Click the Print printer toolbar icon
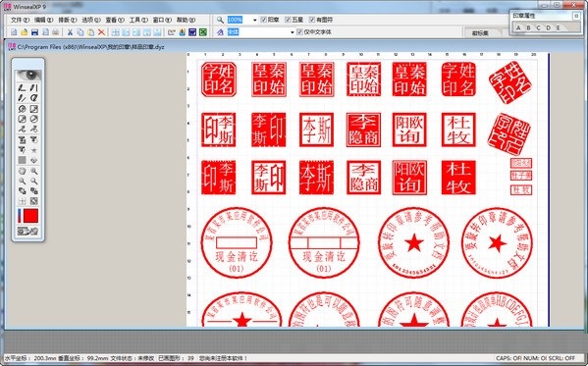 [56, 32]
